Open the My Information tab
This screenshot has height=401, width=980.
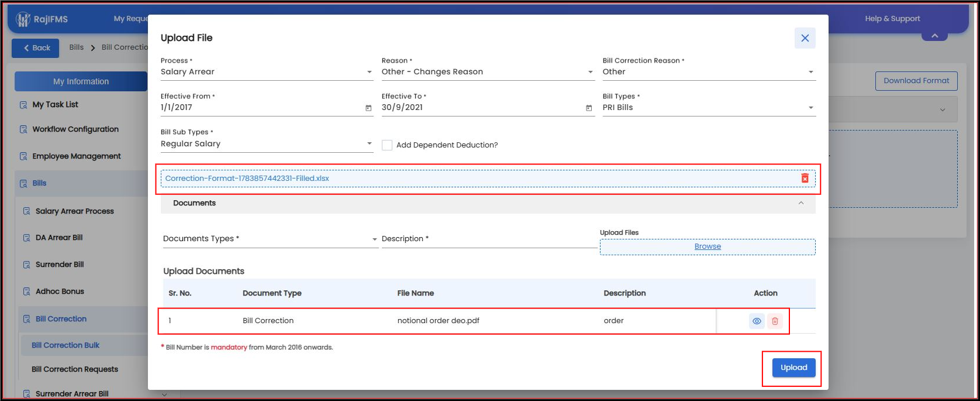tap(81, 81)
